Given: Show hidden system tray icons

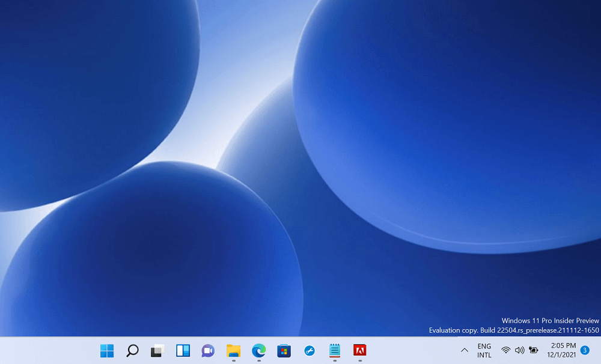Looking at the screenshot, I should pyautogui.click(x=465, y=350).
